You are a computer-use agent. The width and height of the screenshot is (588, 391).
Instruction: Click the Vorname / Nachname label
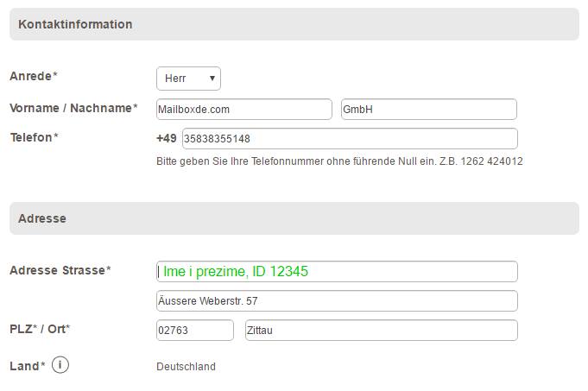pos(73,108)
